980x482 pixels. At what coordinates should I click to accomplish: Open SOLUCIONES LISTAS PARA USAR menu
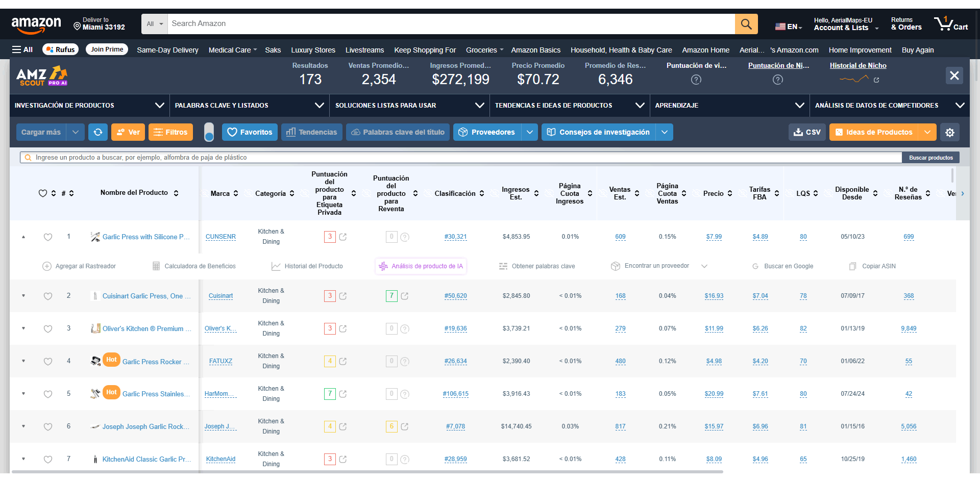click(x=409, y=106)
